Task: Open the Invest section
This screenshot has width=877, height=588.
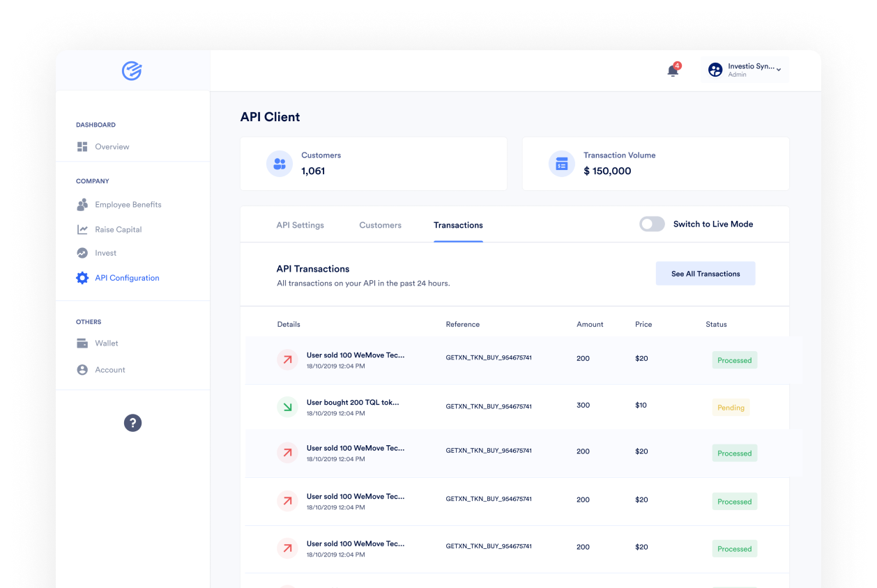Action: tap(106, 253)
